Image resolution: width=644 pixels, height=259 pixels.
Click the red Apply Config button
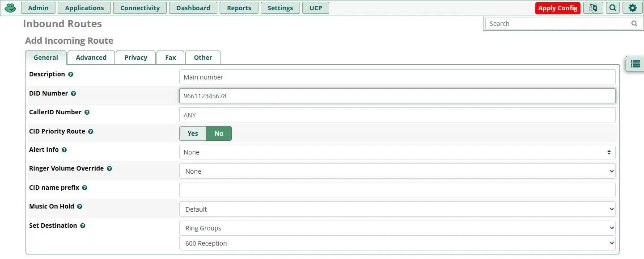(558, 8)
